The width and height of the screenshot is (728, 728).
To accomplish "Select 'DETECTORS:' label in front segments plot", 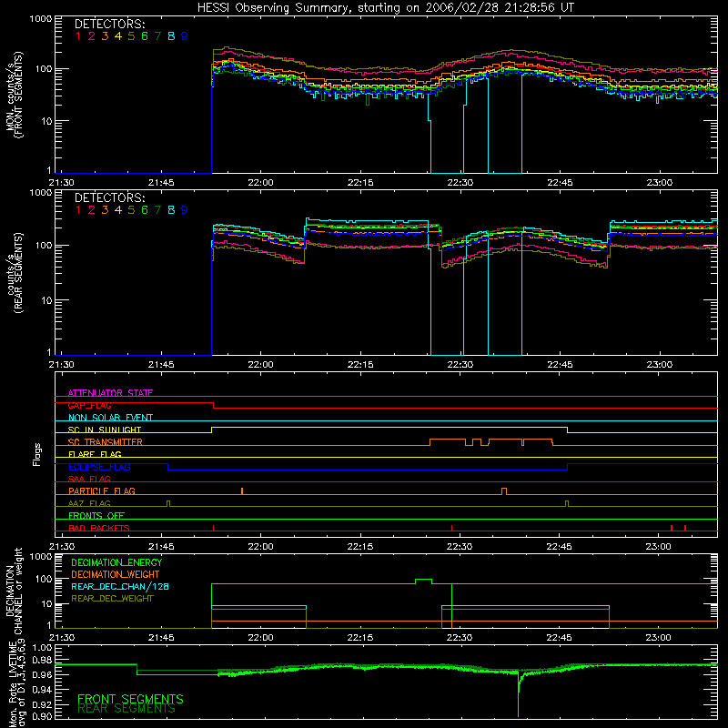I will 109,25.
